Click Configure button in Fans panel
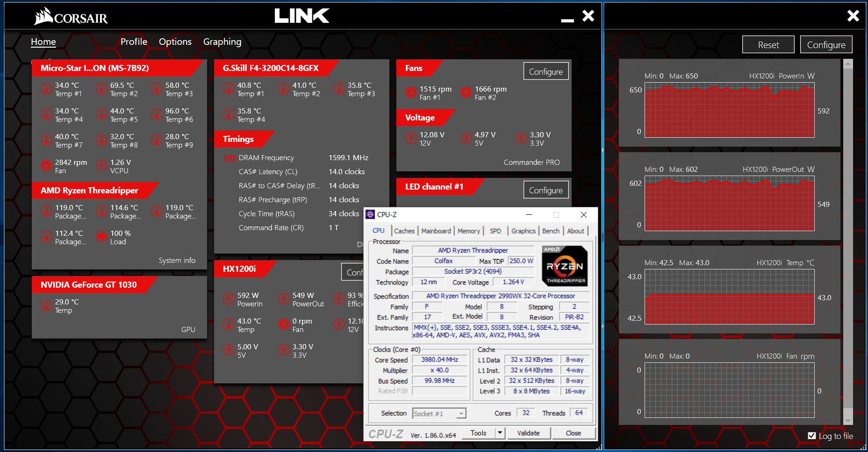This screenshot has width=868, height=452. [x=545, y=71]
